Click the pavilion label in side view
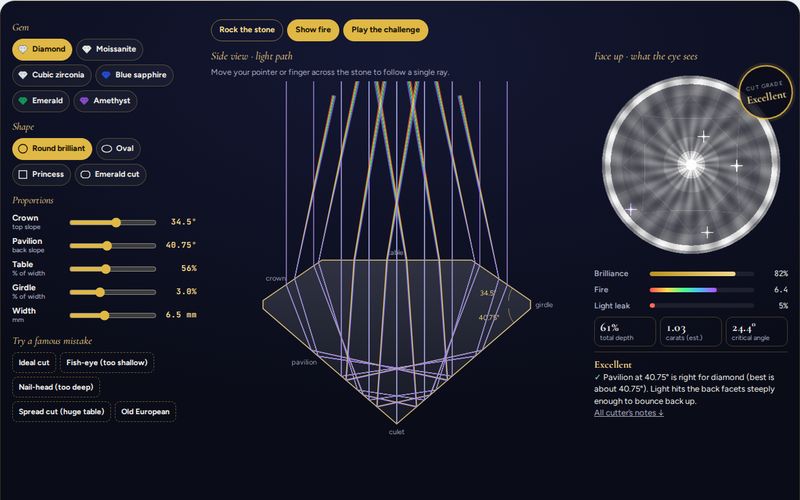 tap(304, 362)
